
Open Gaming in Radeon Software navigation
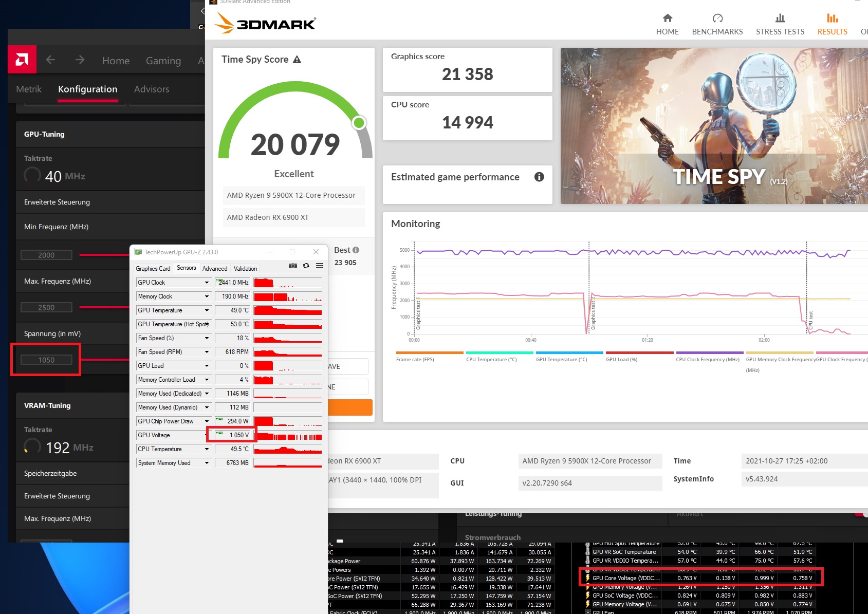pos(163,61)
